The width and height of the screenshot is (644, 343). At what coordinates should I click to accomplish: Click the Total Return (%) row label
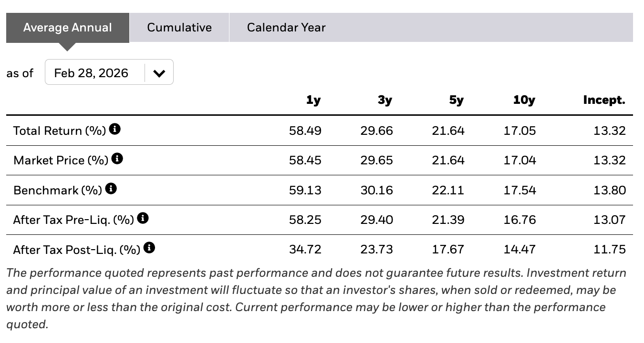(60, 131)
